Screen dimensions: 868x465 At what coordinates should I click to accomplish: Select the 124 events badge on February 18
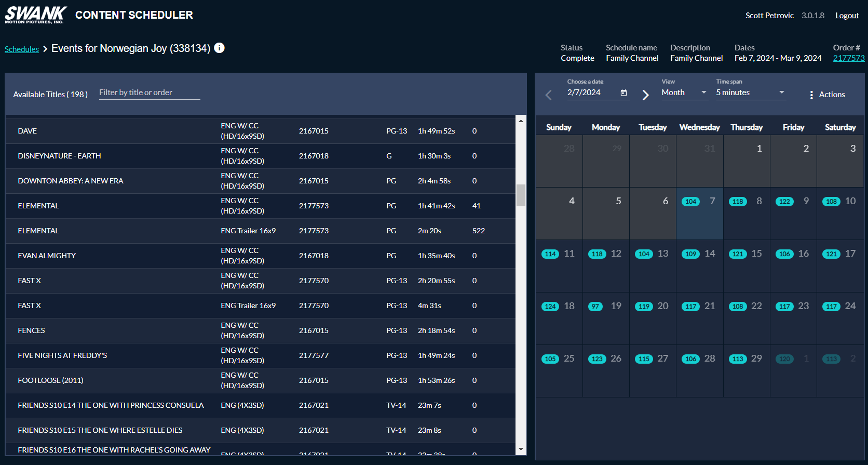(550, 307)
